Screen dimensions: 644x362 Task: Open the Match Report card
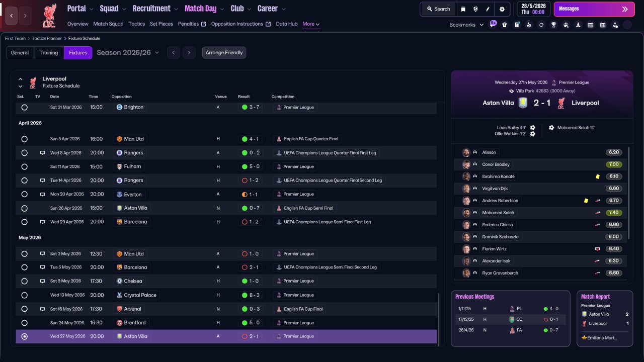click(604, 318)
